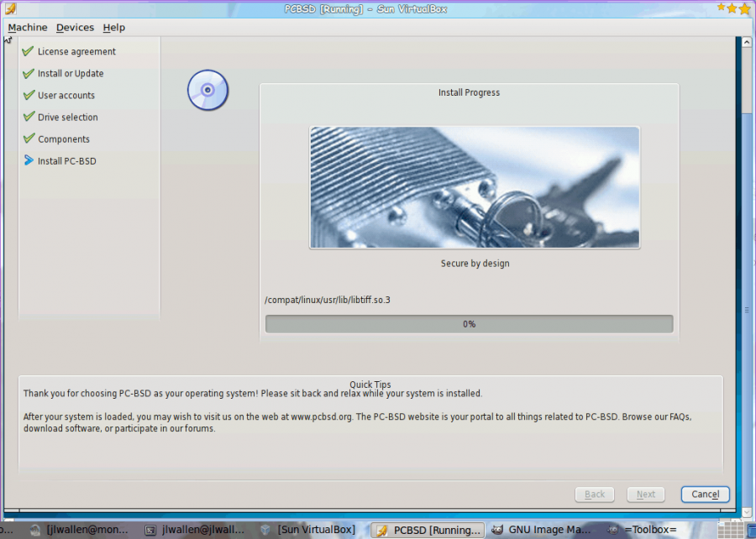756x539 pixels.
Task: Open the Help menu
Action: [x=113, y=27]
